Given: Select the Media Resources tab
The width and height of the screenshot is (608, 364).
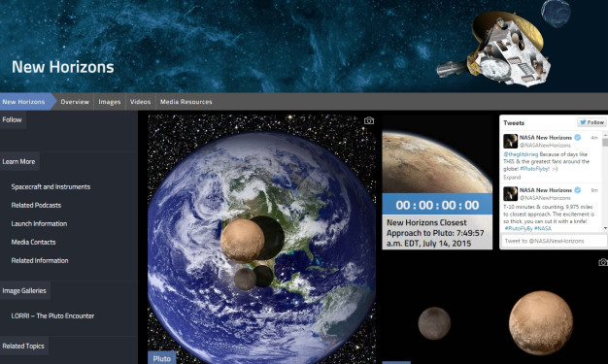Looking at the screenshot, I should pyautogui.click(x=186, y=102).
